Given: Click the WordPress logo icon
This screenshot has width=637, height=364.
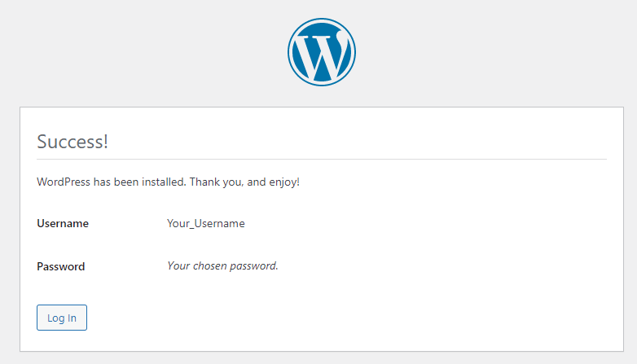Looking at the screenshot, I should 322,51.
